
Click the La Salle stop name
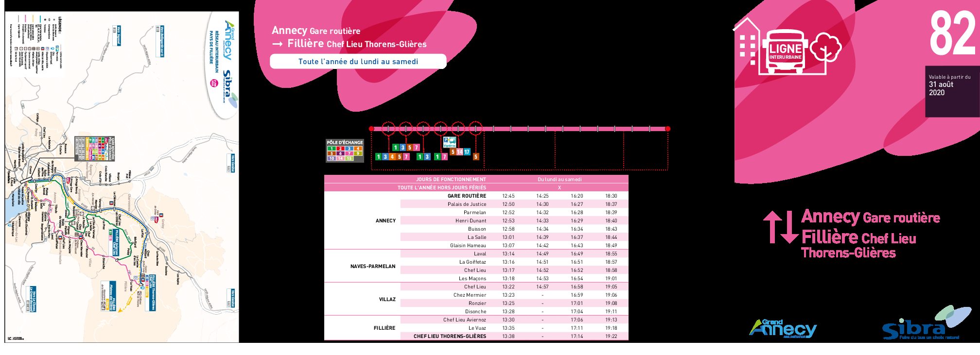point(477,237)
